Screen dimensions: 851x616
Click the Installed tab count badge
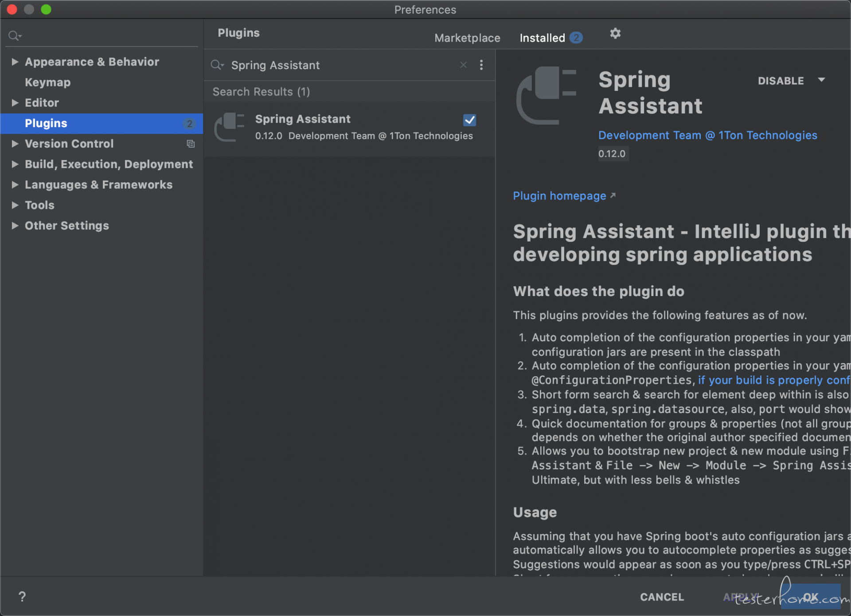click(x=576, y=38)
